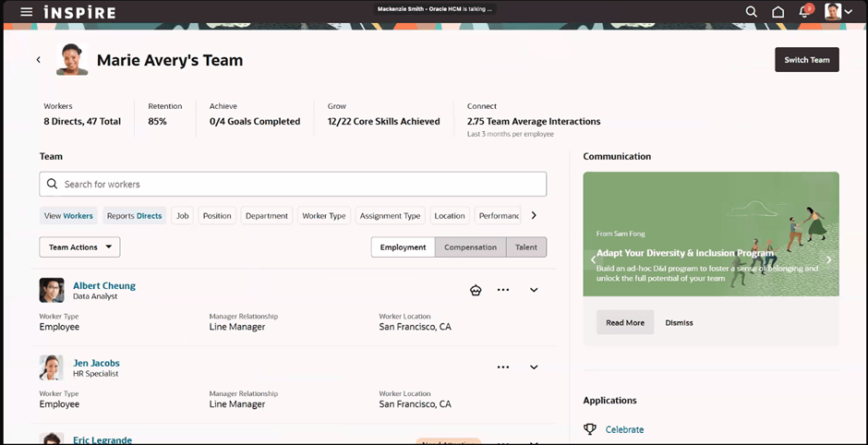Screen dimensions: 868x445
Task: Expand Jen Jacobs's details row
Action: [x=534, y=367]
